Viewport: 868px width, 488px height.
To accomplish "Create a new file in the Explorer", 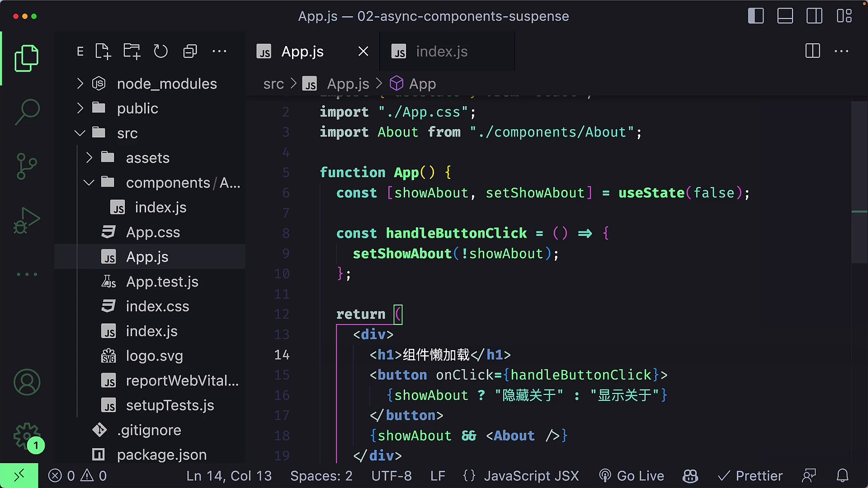I will click(103, 51).
